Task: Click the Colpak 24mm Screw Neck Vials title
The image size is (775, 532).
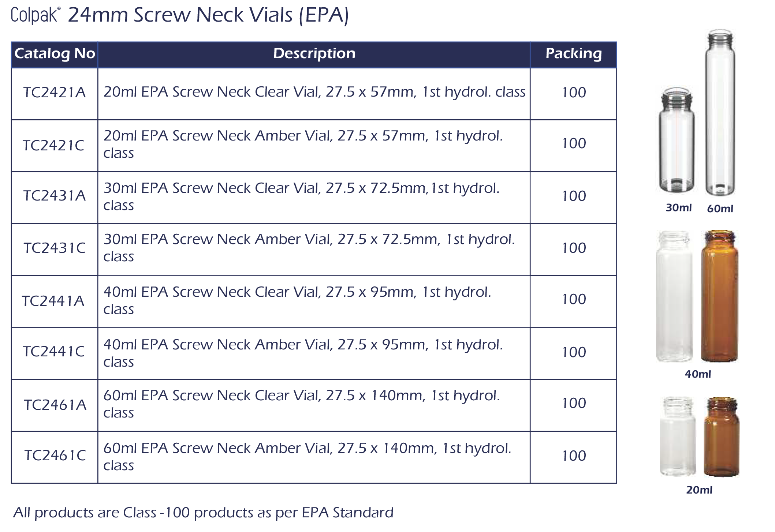Action: pyautogui.click(x=180, y=15)
